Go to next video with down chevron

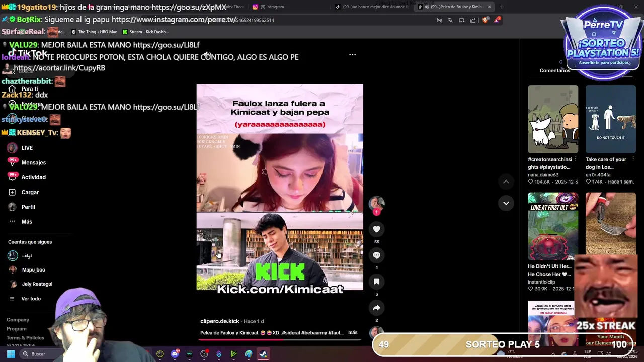click(x=506, y=203)
